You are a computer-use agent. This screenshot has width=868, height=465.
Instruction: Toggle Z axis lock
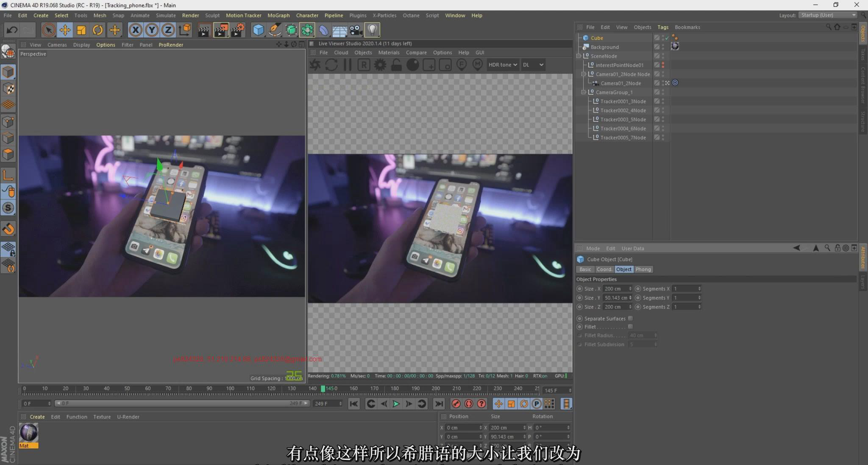pyautogui.click(x=168, y=30)
